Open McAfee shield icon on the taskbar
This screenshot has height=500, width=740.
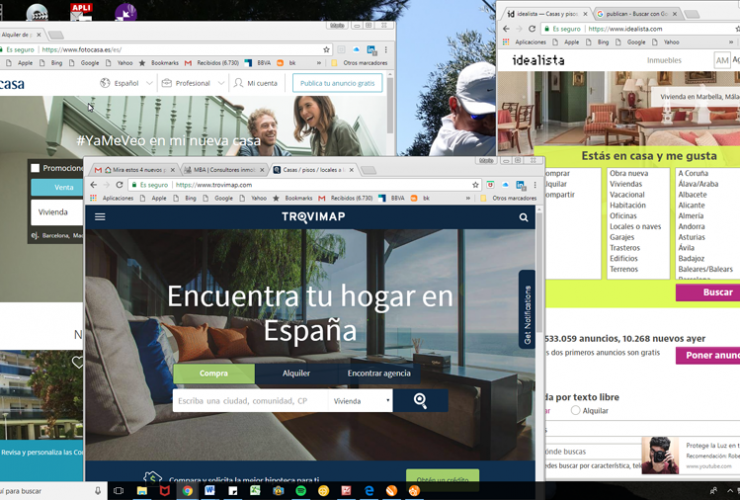pyautogui.click(x=164, y=491)
